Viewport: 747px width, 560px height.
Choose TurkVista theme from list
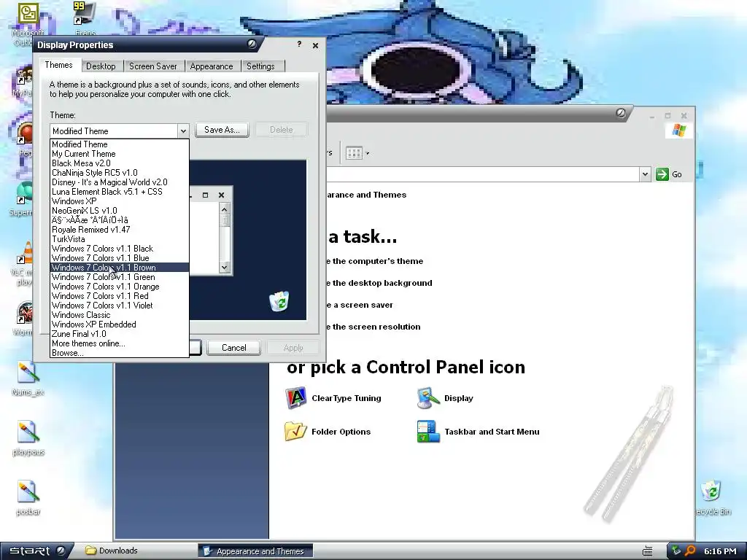[x=120, y=239]
